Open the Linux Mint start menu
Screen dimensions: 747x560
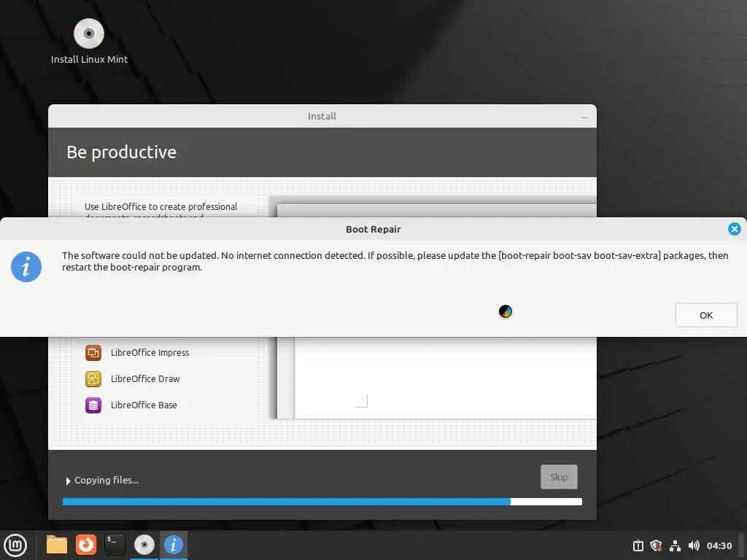15,545
